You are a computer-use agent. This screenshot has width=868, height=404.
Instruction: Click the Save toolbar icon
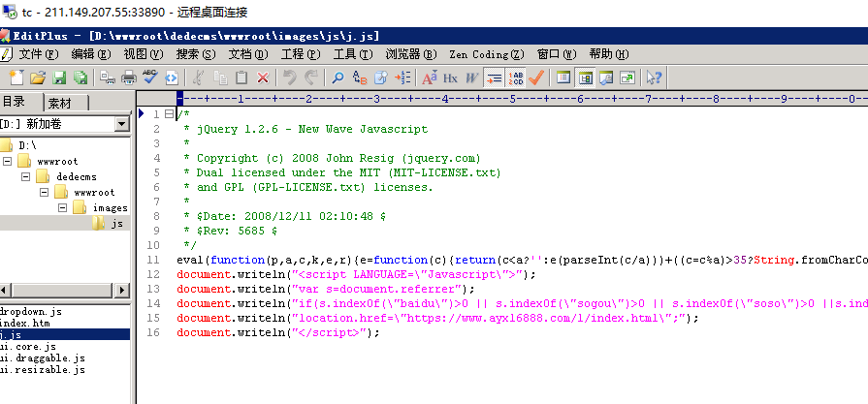click(59, 78)
